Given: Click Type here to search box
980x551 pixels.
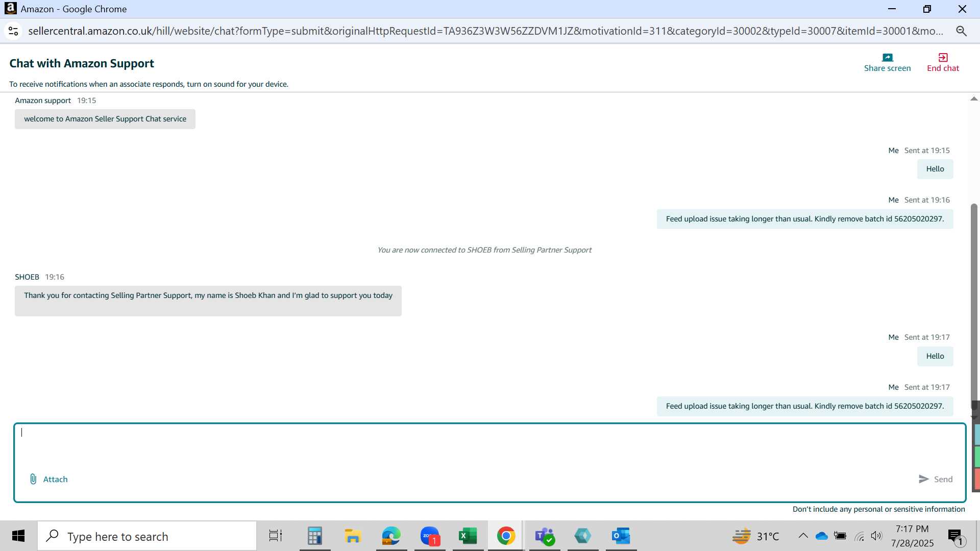Looking at the screenshot, I should pyautogui.click(x=147, y=536).
